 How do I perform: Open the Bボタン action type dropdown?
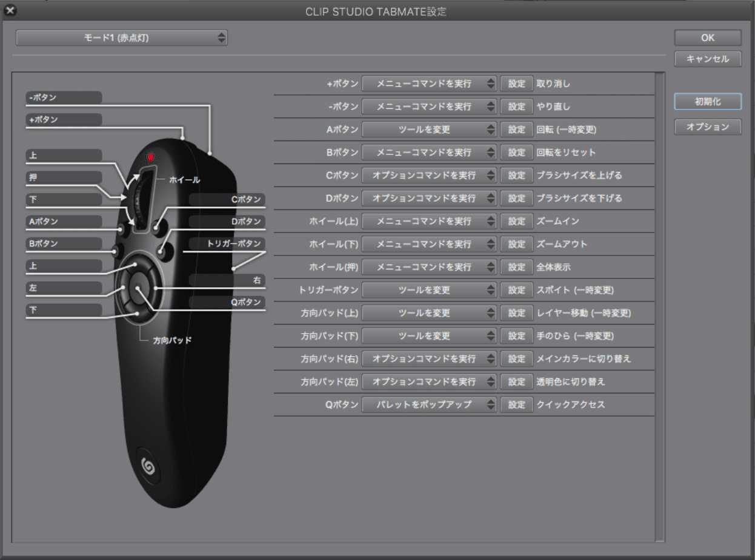[429, 153]
